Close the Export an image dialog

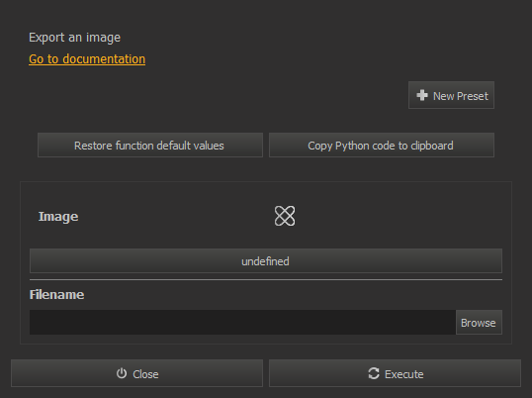pyautogui.click(x=136, y=373)
